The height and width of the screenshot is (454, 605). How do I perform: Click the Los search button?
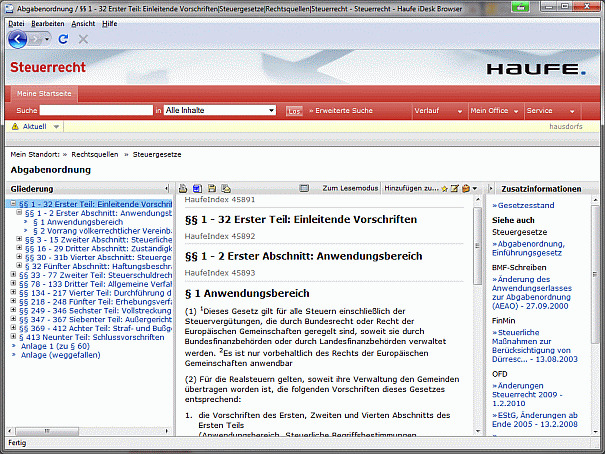(x=294, y=111)
